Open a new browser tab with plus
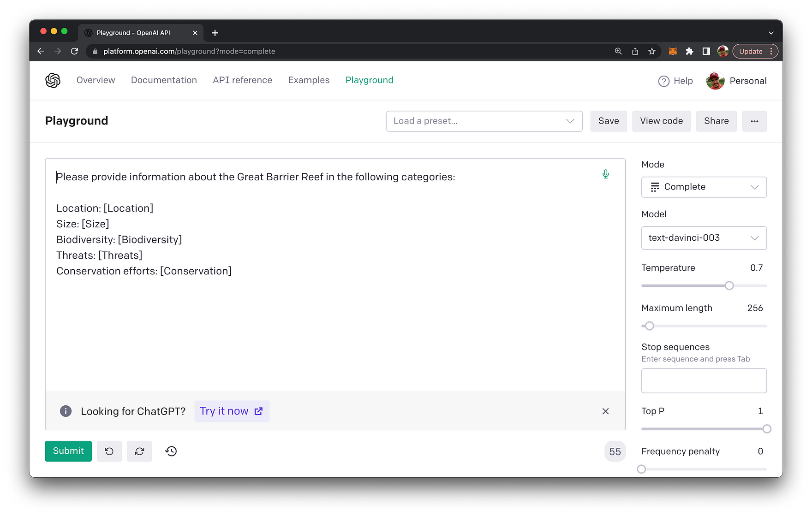The image size is (812, 516). coord(215,33)
